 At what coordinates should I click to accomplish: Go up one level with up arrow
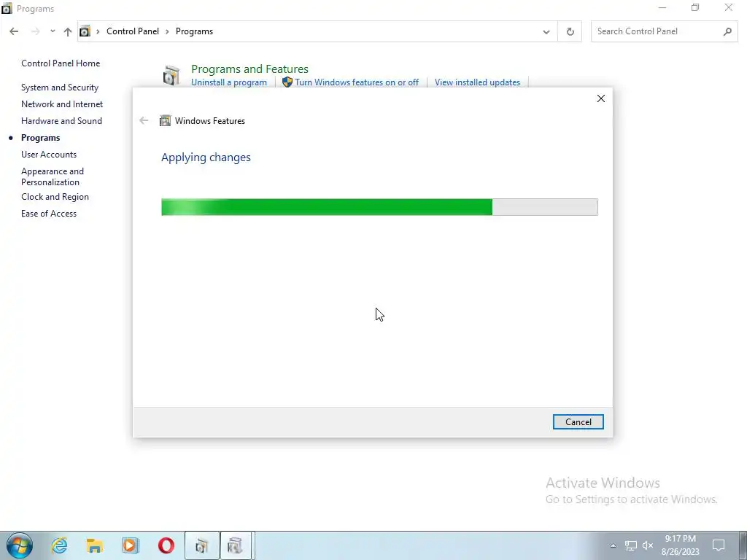pyautogui.click(x=68, y=31)
